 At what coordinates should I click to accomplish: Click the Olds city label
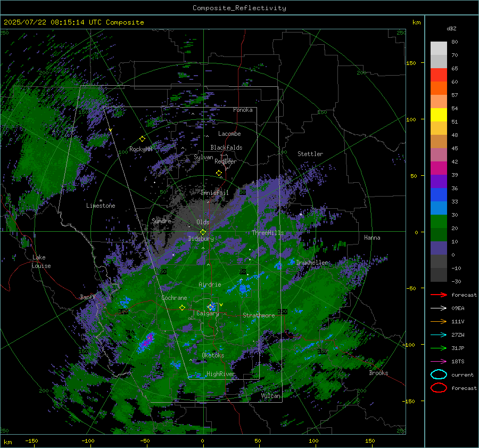tap(203, 222)
